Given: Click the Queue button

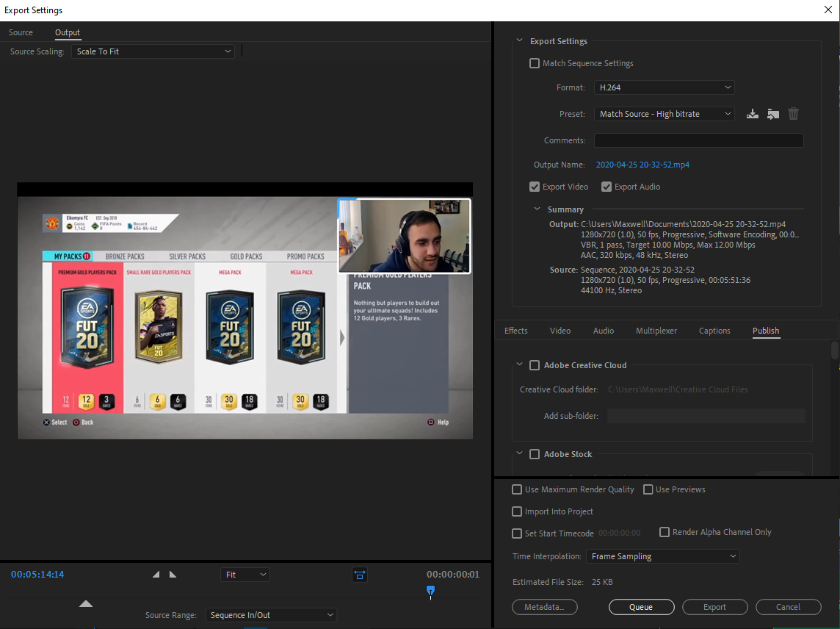Looking at the screenshot, I should 641,606.
